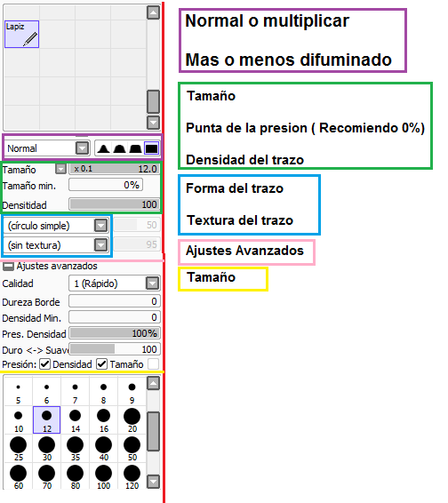This screenshot has height=503, width=448.
Task: Open the (sin textura) texture dropdown
Action: pos(100,245)
